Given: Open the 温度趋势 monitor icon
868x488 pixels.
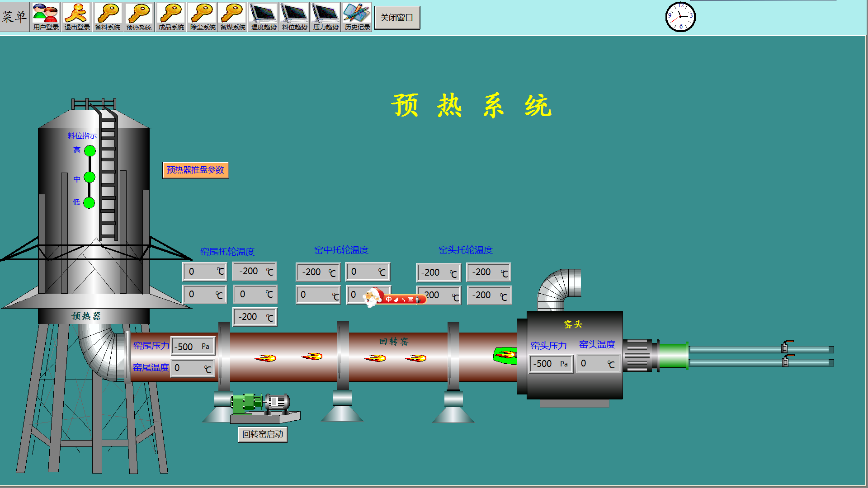Looking at the screenshot, I should [x=264, y=17].
